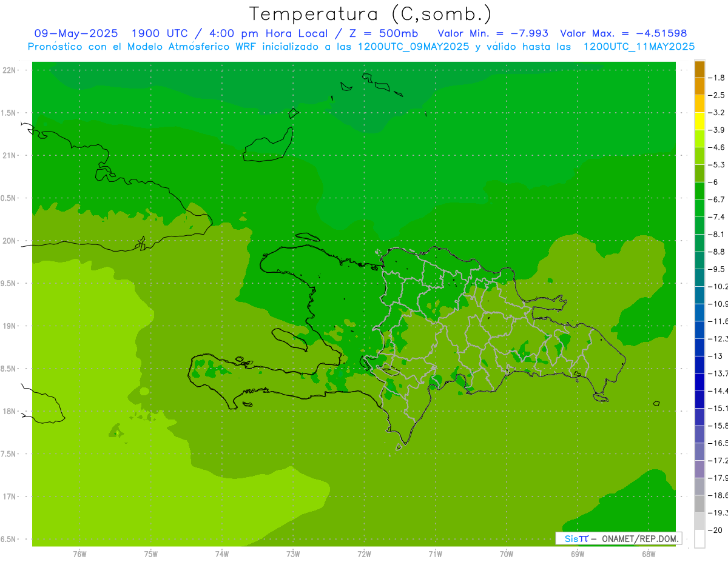Screen dimensions: 728x562
Task: Click the '69W' longitude axis label
Action: point(578,554)
